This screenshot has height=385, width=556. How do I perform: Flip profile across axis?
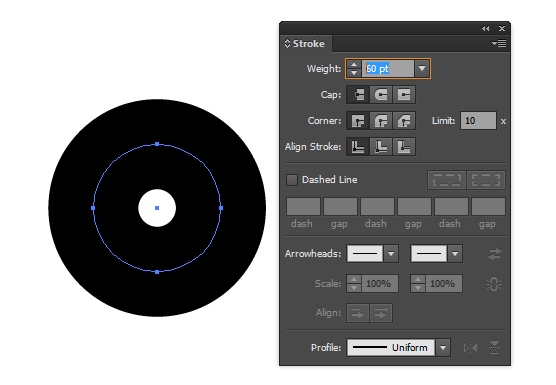[494, 348]
